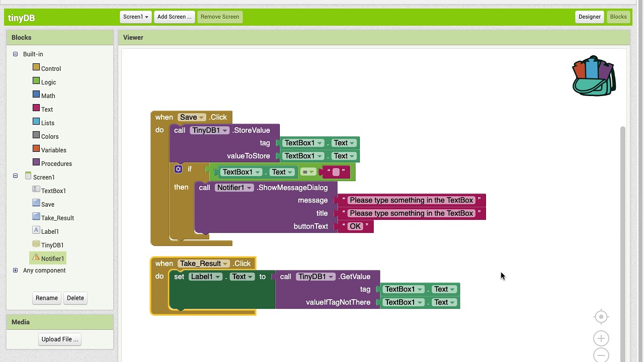Pick the Control drawer color square

(36, 67)
